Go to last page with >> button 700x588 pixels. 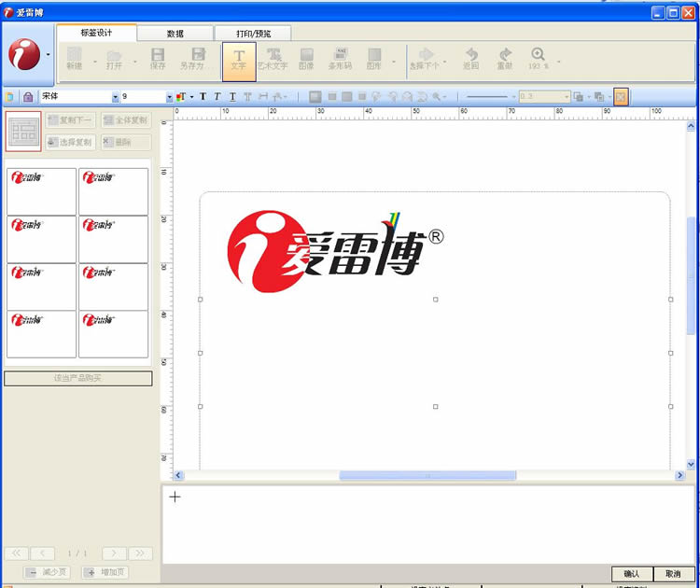point(140,553)
